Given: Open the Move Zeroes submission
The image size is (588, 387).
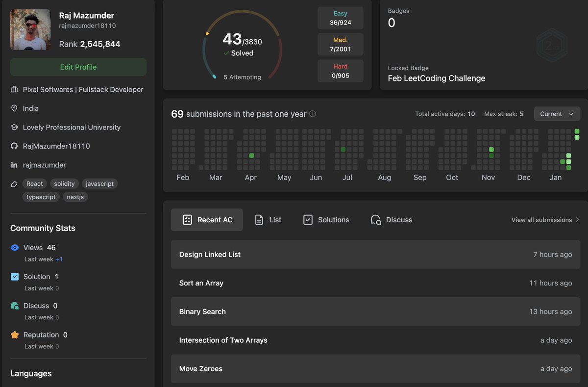Looking at the screenshot, I should (x=375, y=368).
